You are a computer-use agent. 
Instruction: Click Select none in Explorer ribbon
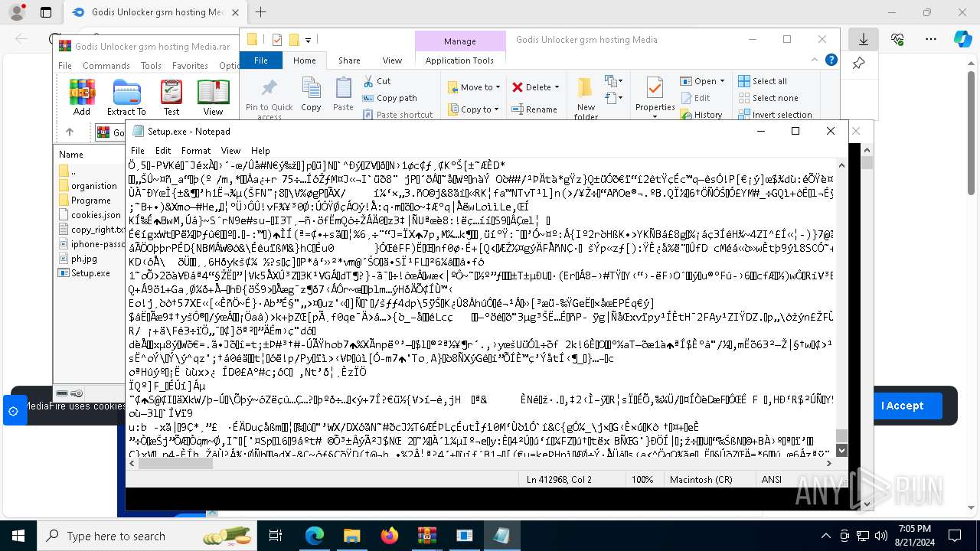point(768,98)
